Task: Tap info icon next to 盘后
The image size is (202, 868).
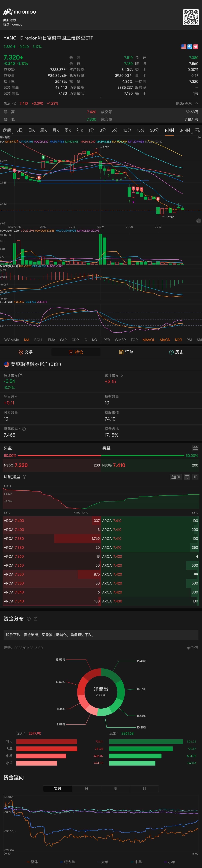Action: click(14, 103)
